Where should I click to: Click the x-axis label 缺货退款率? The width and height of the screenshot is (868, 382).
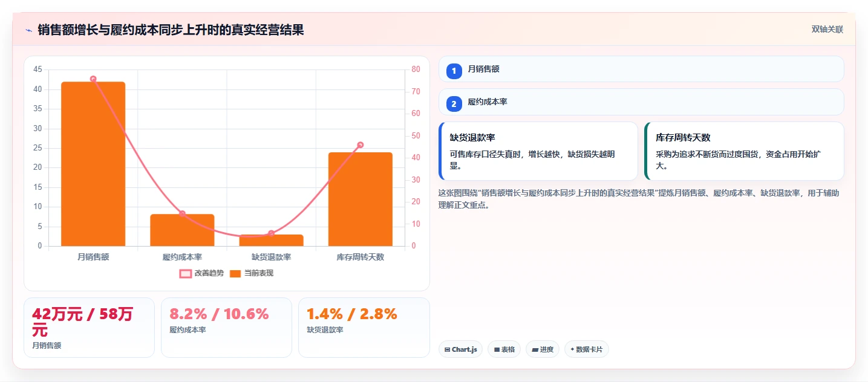(271, 257)
